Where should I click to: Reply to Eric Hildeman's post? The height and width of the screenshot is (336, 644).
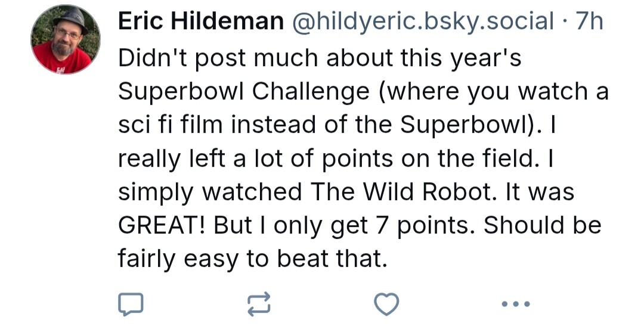(131, 304)
